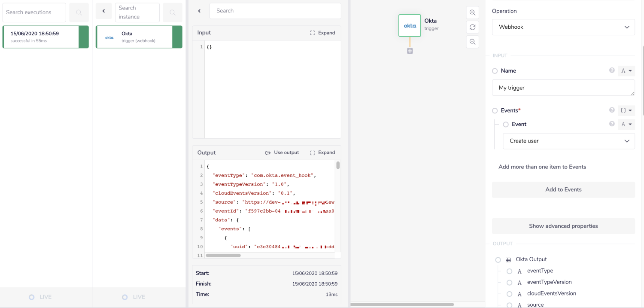This screenshot has height=308, width=644.
Task: Open help icon next to Name field
Action: click(612, 70)
